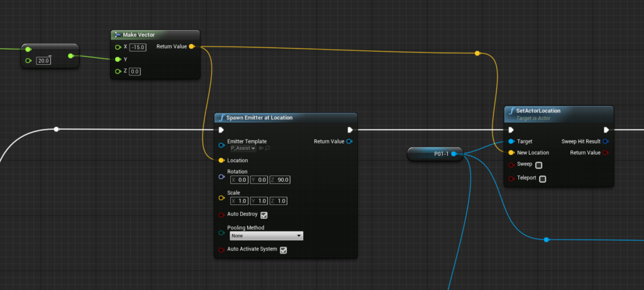Click the P01-1 variable output pin
This screenshot has height=290, width=644.
454,154
